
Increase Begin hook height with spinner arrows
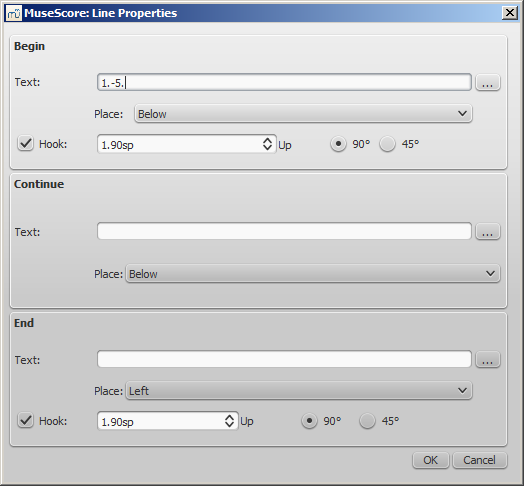point(267,144)
